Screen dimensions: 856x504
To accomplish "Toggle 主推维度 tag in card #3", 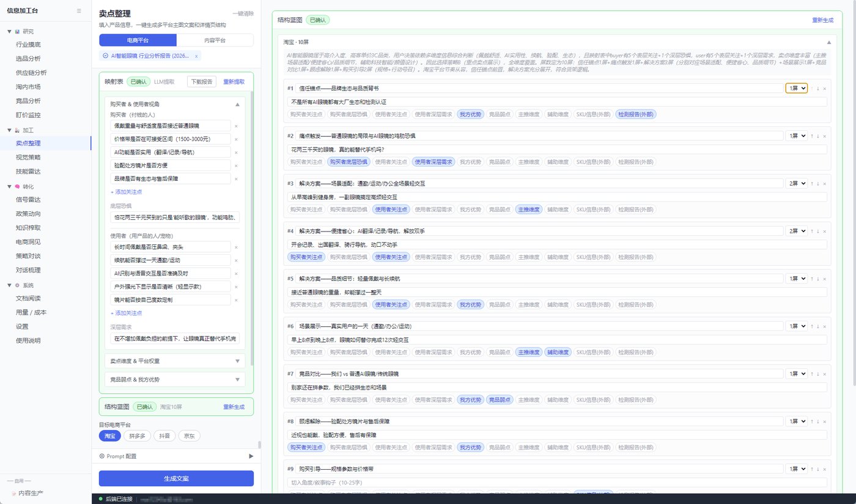I will pos(529,209).
